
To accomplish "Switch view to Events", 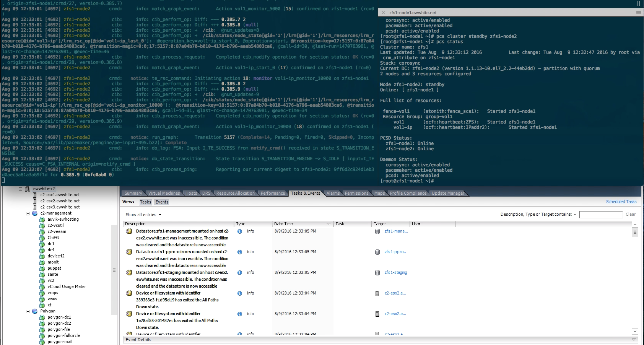I will [x=162, y=202].
